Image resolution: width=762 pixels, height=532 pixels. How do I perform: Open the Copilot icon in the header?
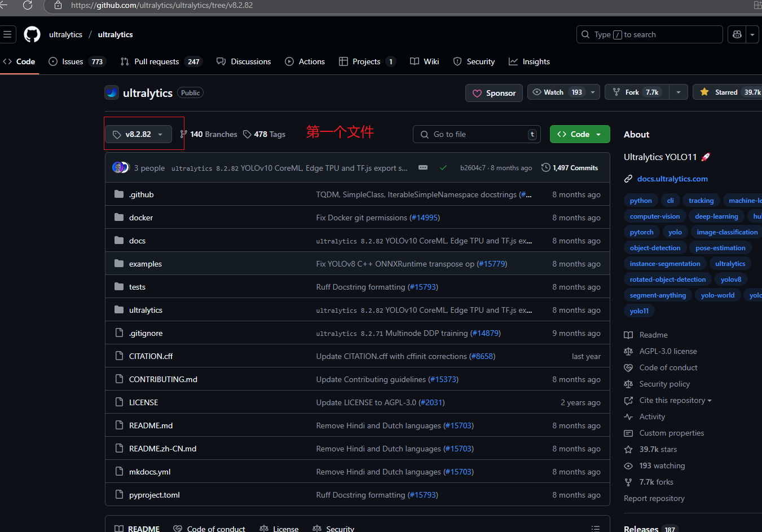737,34
